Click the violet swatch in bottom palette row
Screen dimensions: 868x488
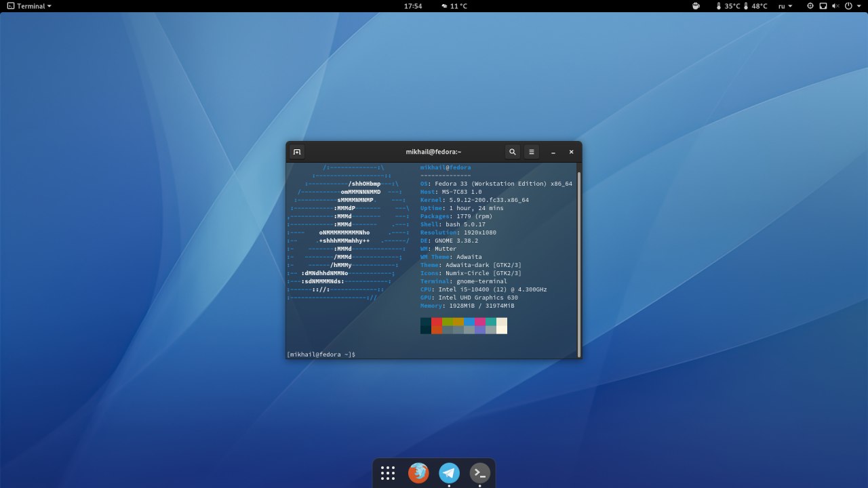480,330
